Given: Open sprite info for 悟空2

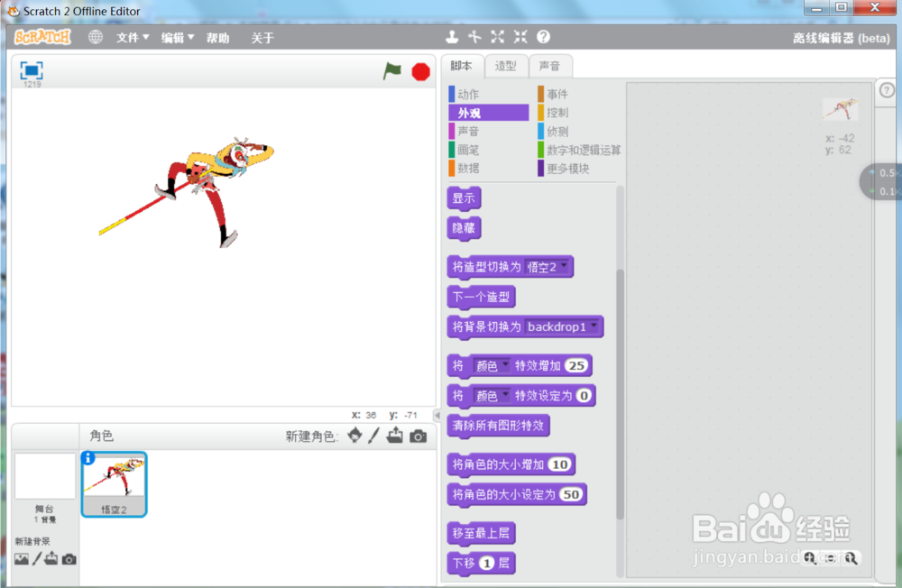Looking at the screenshot, I should point(88,458).
